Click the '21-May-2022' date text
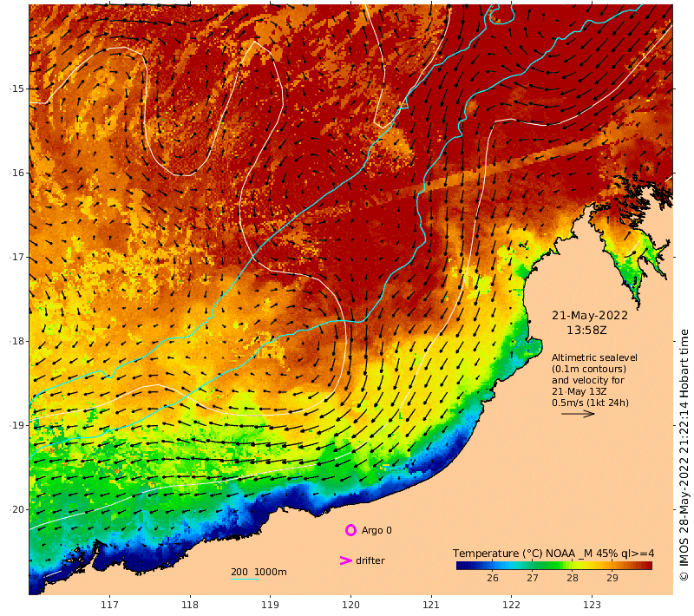 coord(590,316)
